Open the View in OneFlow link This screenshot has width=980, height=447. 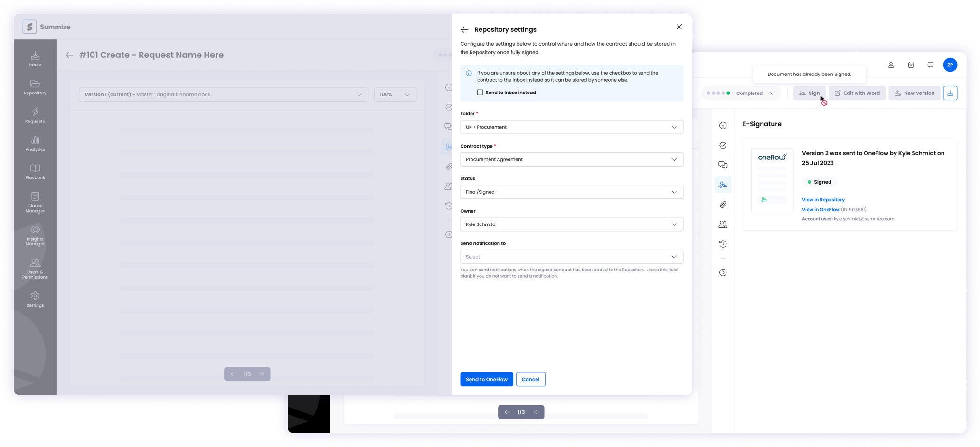tap(820, 209)
